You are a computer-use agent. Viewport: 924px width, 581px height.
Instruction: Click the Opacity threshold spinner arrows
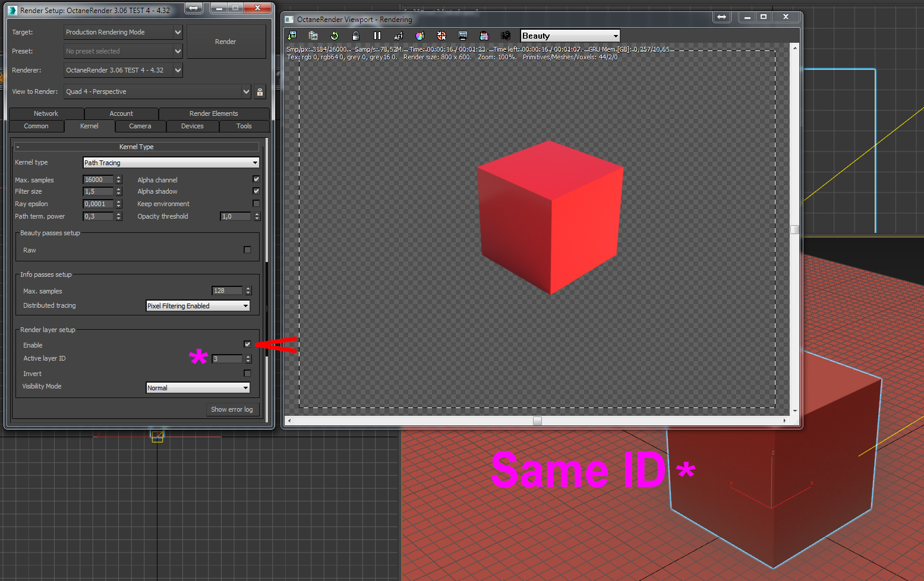pyautogui.click(x=257, y=216)
